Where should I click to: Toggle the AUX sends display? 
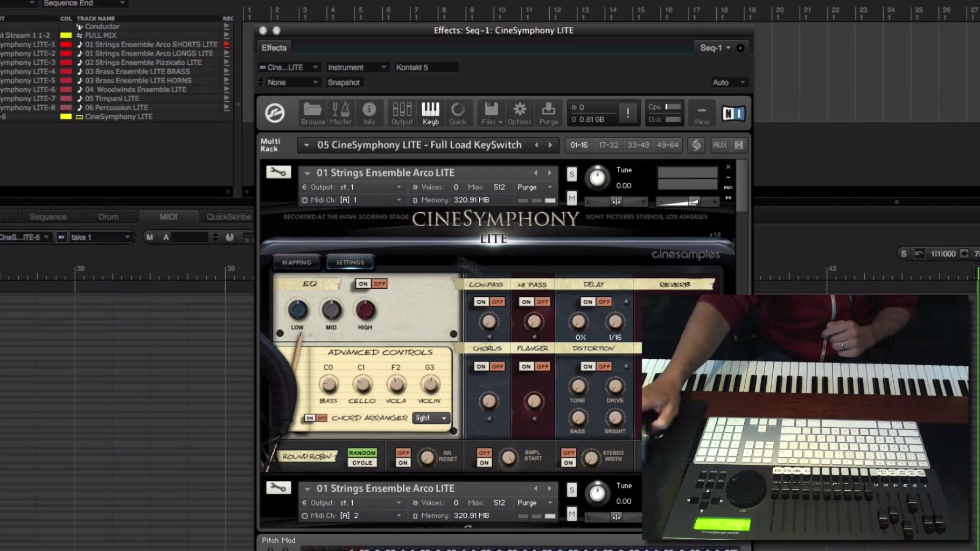(x=720, y=145)
